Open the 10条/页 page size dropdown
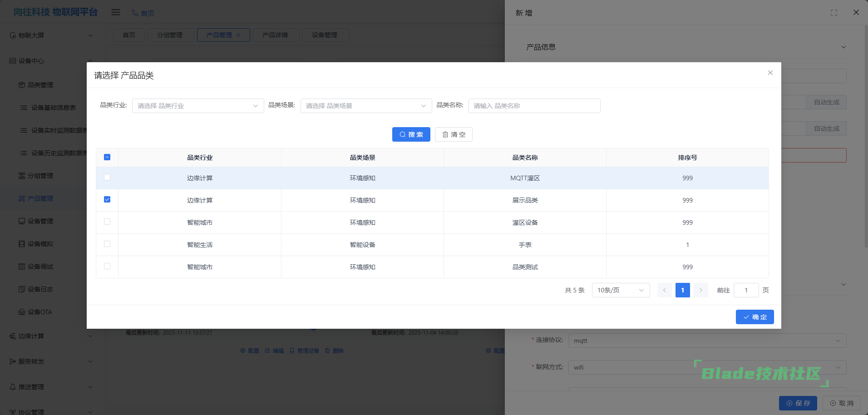 pos(620,290)
